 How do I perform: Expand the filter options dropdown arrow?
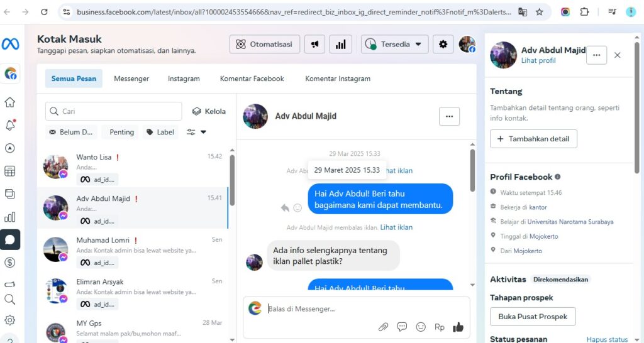pyautogui.click(x=203, y=132)
